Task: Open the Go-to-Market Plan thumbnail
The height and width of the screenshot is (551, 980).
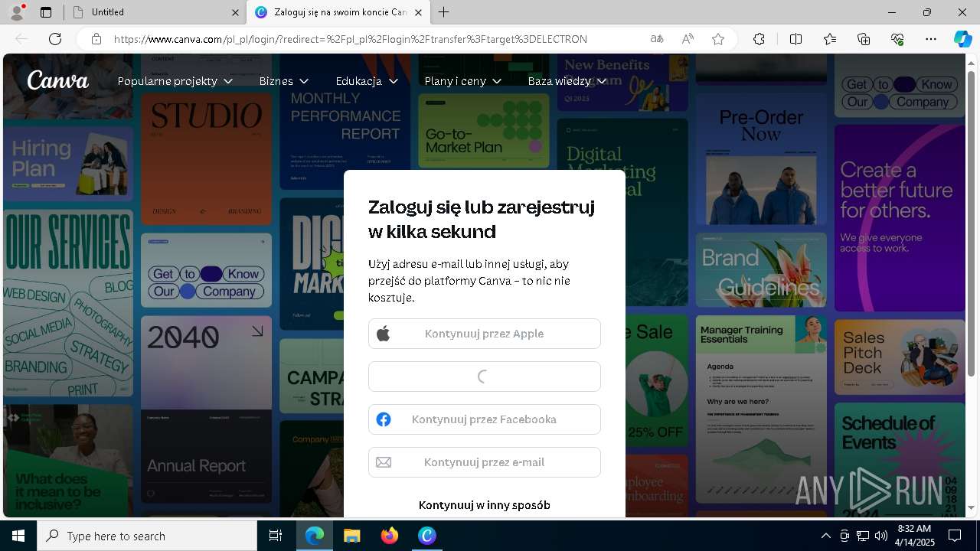Action: point(484,131)
